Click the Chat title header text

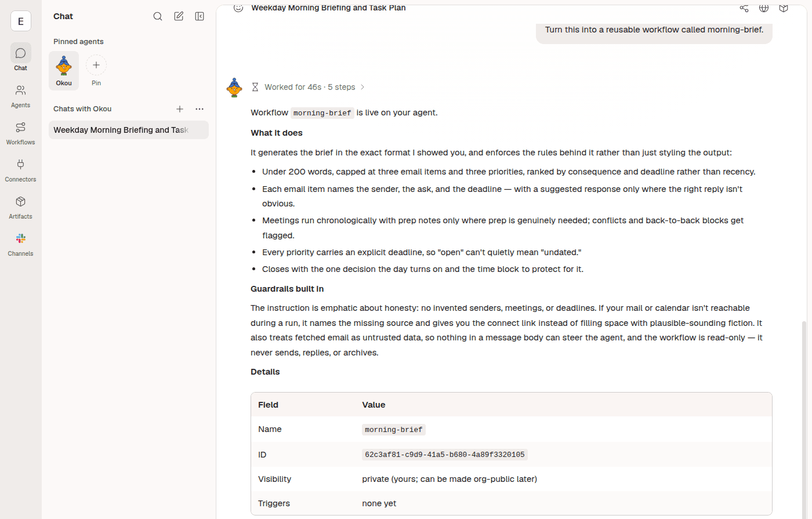pos(63,16)
